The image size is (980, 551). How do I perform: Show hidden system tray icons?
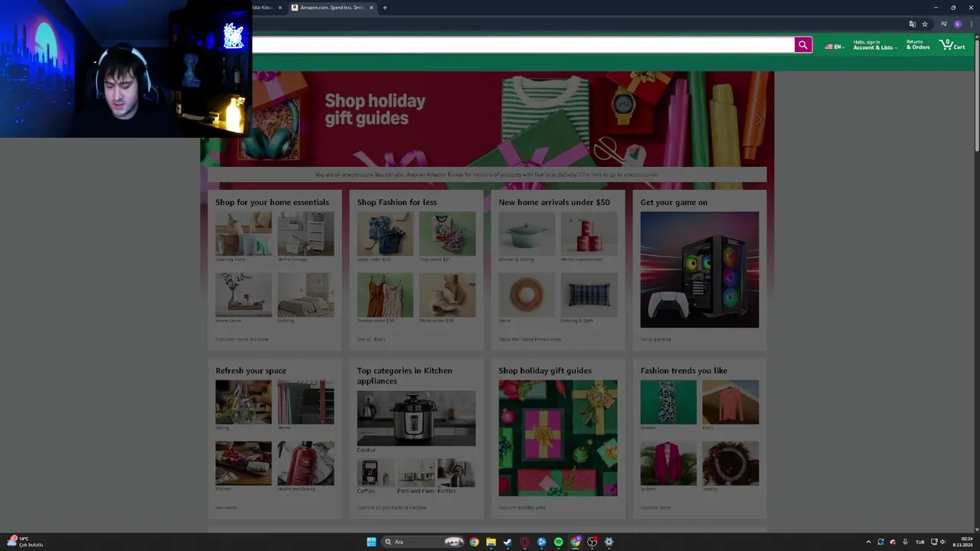coord(868,542)
